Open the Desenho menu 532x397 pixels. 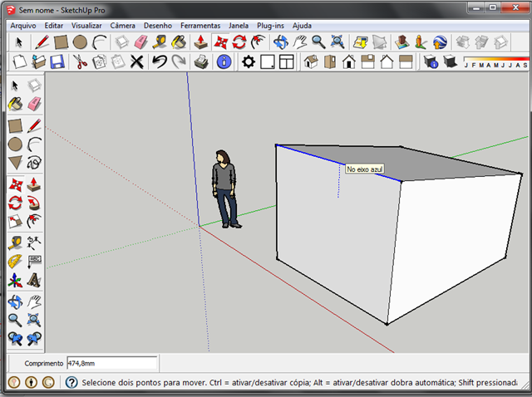click(158, 26)
